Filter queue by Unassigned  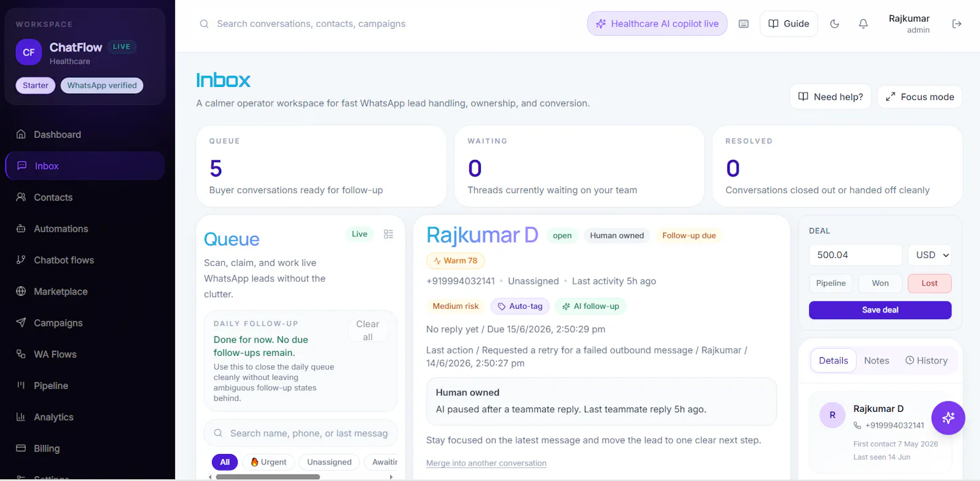coord(330,462)
